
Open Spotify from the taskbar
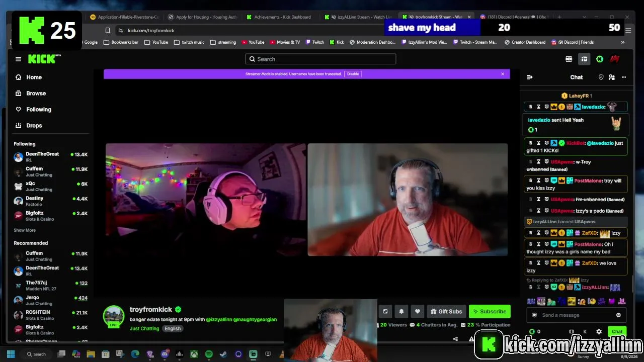[x=209, y=354]
